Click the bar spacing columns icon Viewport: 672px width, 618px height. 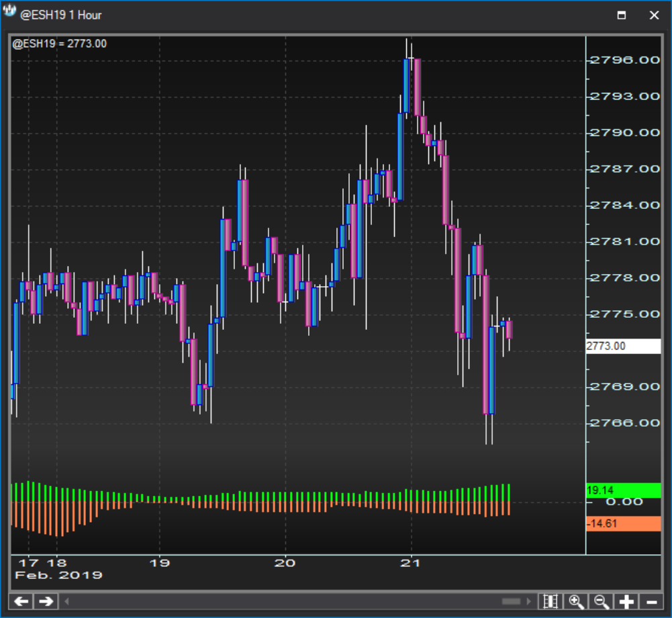tap(550, 601)
